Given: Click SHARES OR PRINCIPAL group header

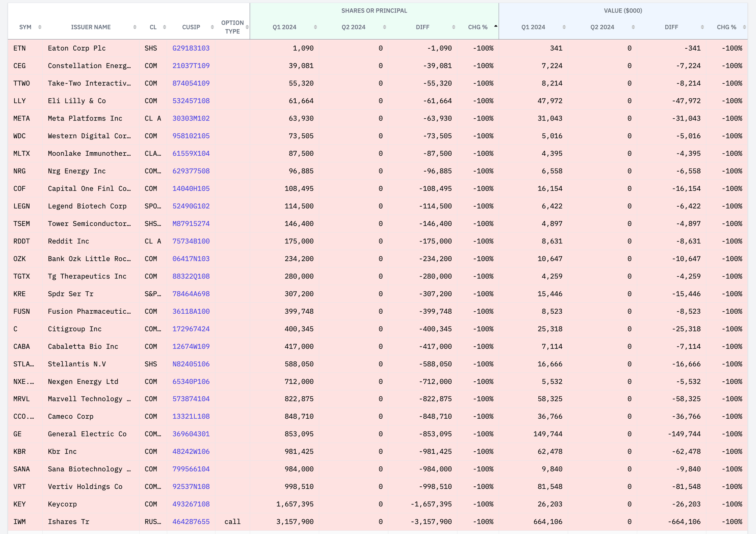Looking at the screenshot, I should tap(374, 11).
